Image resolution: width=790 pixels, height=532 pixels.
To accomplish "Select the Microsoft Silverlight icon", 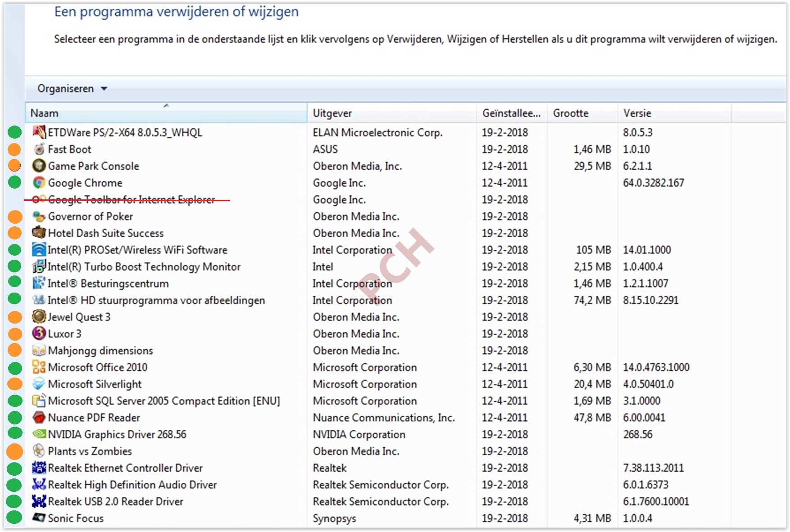I will pyautogui.click(x=39, y=384).
